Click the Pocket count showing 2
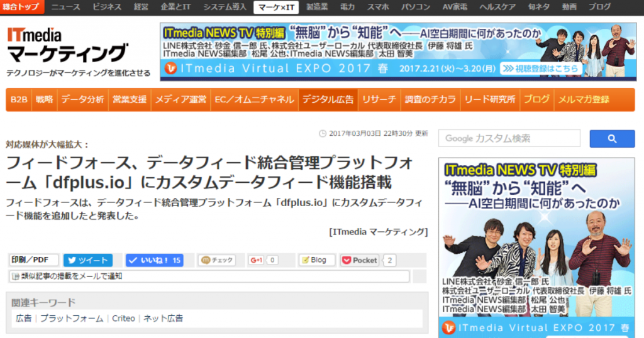This screenshot has height=338, width=644. pos(390,261)
